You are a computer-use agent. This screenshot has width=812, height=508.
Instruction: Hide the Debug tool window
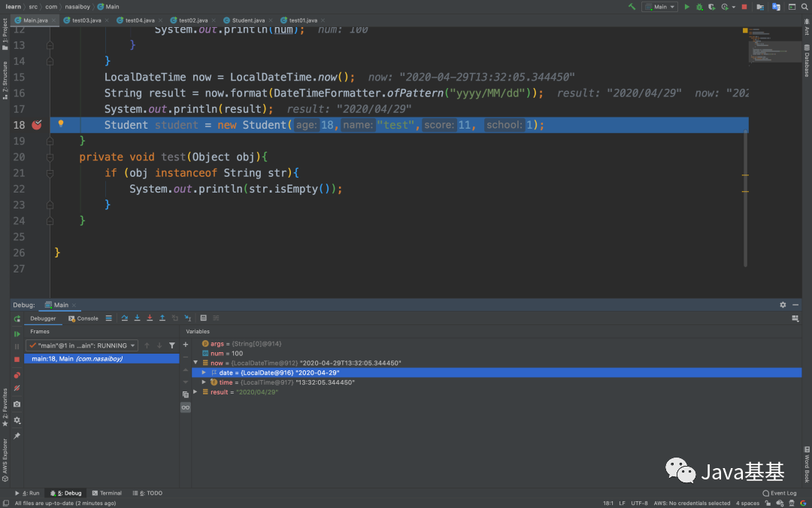click(x=795, y=305)
